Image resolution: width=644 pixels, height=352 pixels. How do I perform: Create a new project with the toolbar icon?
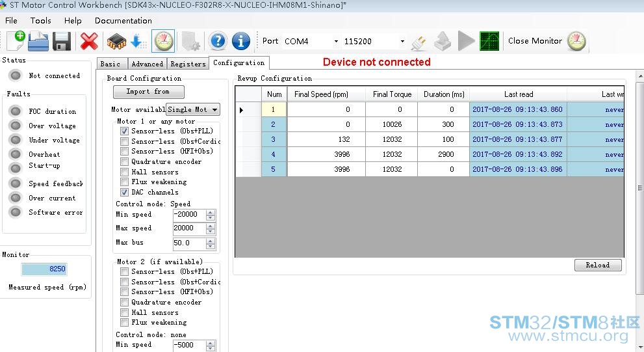[16, 41]
